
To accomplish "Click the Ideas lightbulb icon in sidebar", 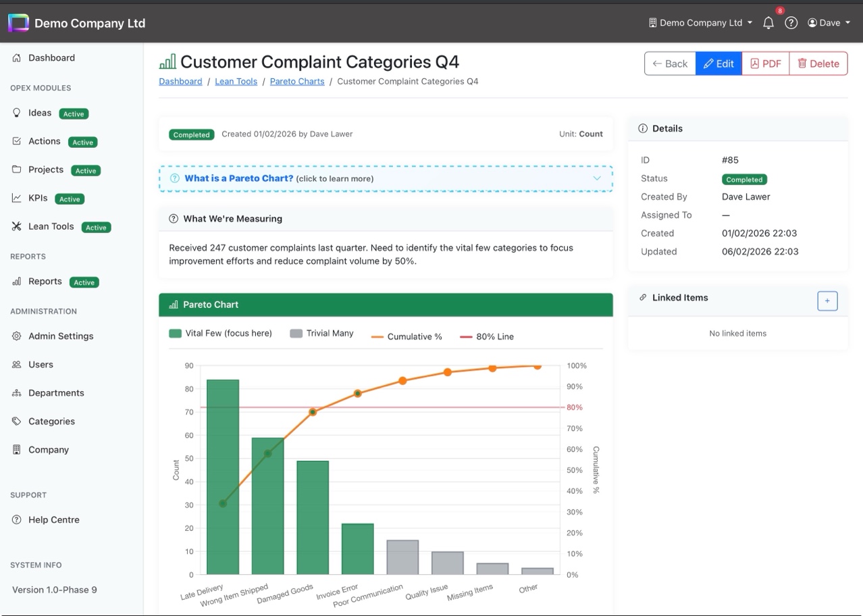I will tap(17, 113).
